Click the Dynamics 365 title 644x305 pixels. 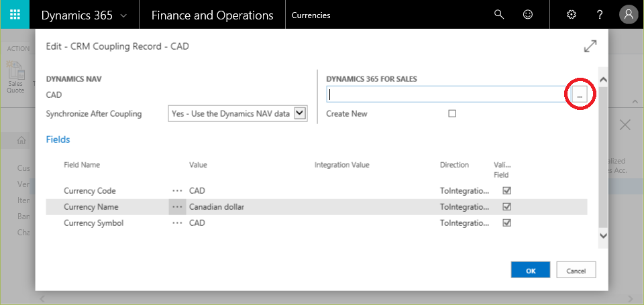[76, 15]
